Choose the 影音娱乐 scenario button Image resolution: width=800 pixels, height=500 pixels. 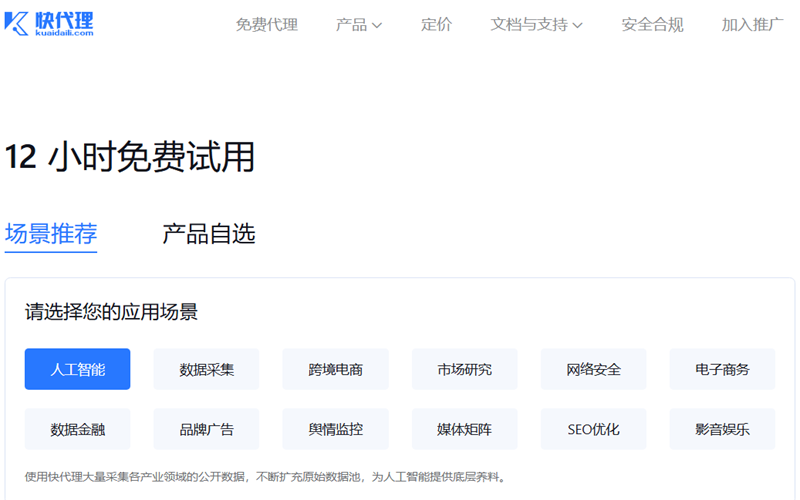(722, 429)
